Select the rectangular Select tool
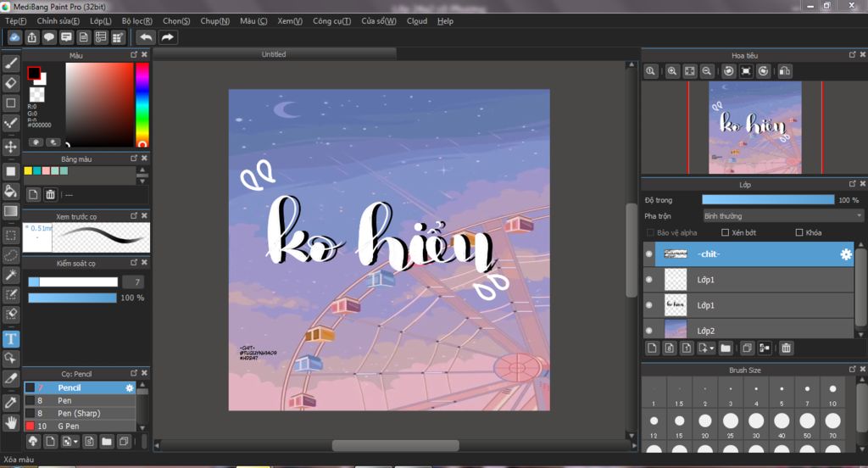Image resolution: width=868 pixels, height=468 pixels. click(10, 235)
